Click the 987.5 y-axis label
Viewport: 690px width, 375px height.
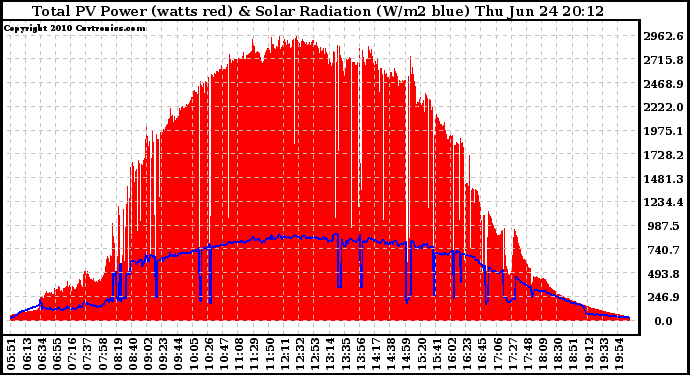(664, 226)
